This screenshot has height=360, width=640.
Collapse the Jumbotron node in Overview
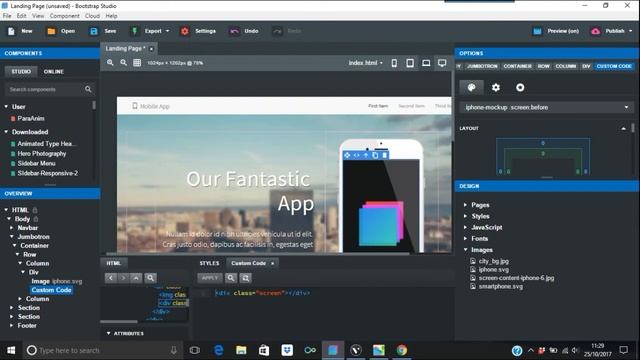click(x=12, y=237)
